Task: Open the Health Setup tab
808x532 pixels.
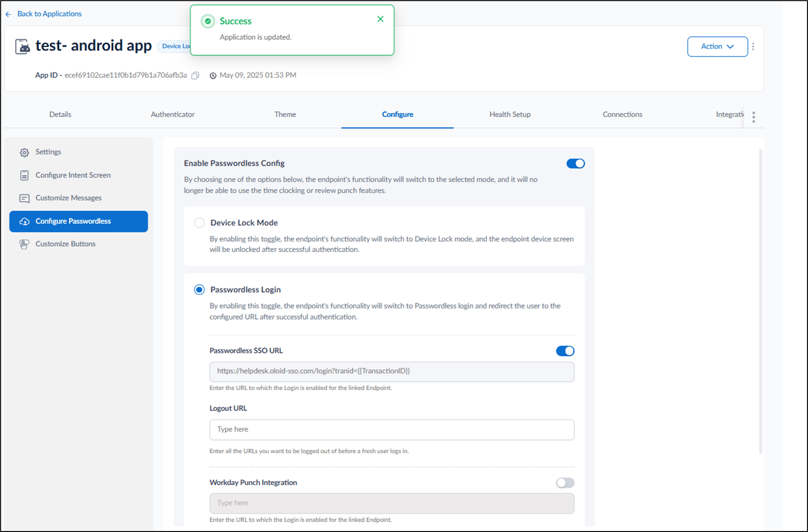Action: click(x=510, y=115)
